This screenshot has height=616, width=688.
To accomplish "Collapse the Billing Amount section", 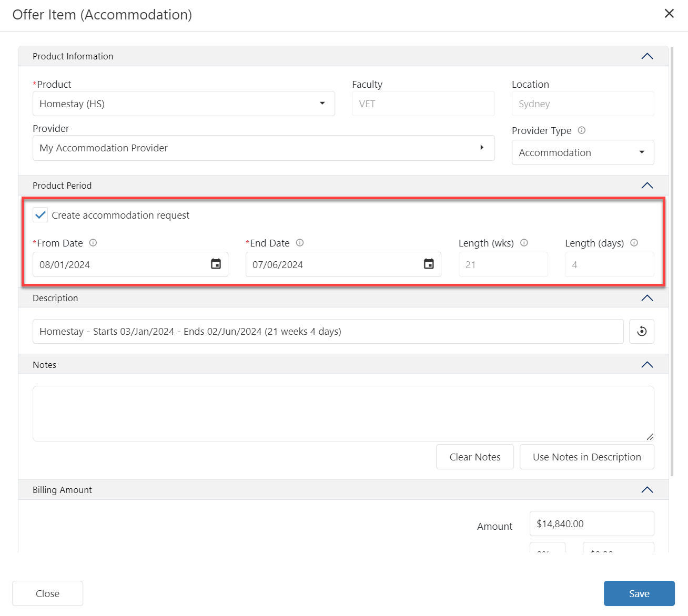I will (x=647, y=490).
